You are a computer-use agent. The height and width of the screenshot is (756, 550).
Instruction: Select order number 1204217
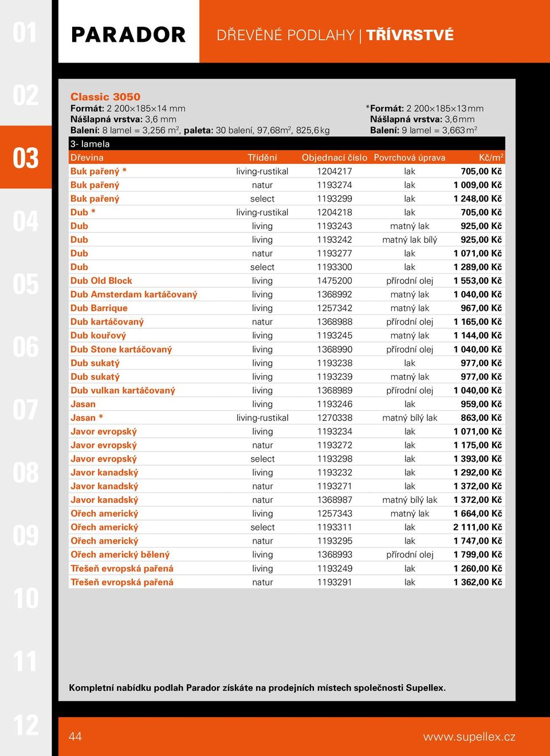tap(335, 171)
